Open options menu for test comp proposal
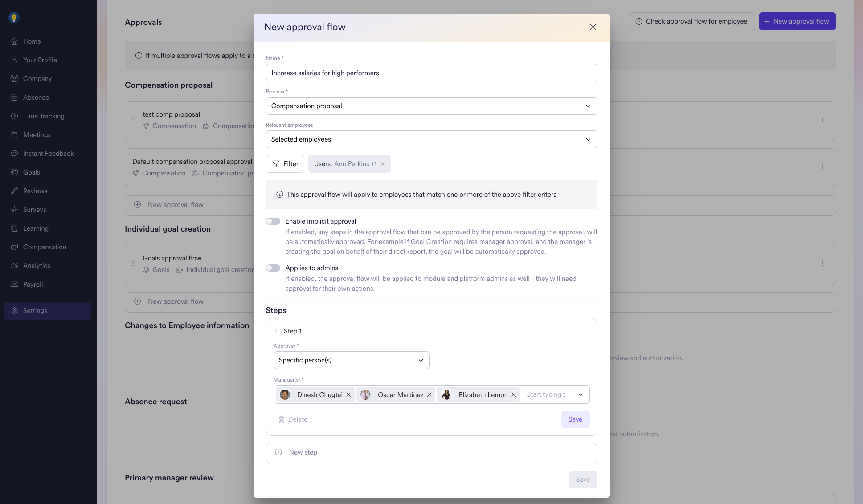This screenshot has width=863, height=504. (822, 120)
